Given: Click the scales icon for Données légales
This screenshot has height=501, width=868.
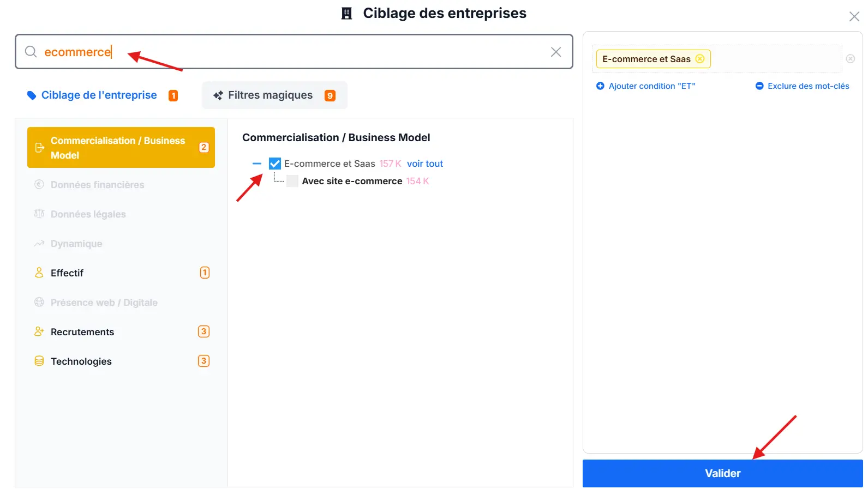Looking at the screenshot, I should pos(39,214).
